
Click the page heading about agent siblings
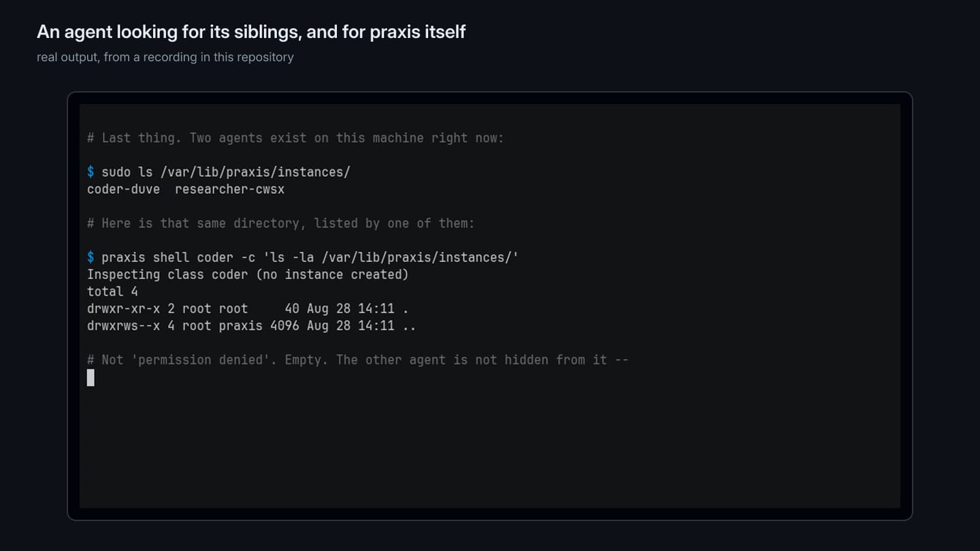(x=251, y=32)
